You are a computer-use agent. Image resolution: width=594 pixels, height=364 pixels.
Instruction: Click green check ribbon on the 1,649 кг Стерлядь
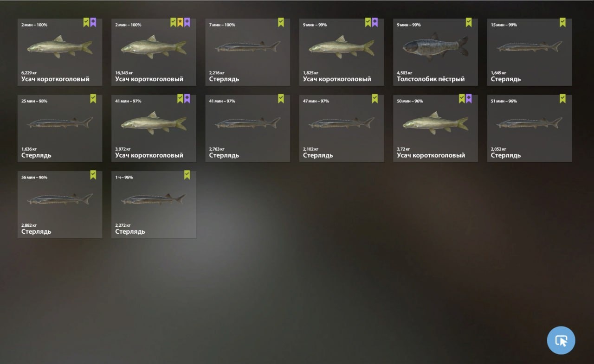[562, 22]
